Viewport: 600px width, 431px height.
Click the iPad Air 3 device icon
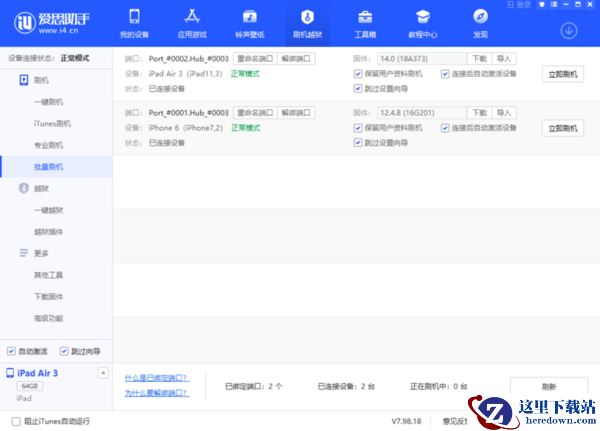10,373
